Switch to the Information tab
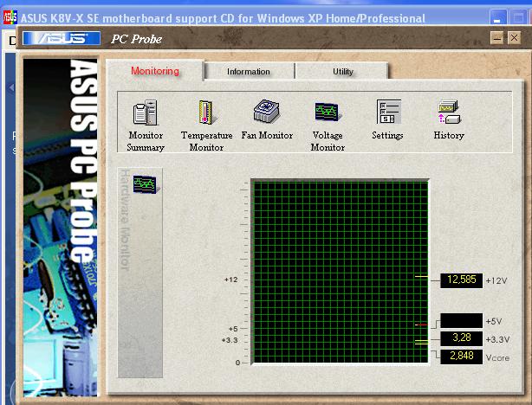 pyautogui.click(x=249, y=72)
